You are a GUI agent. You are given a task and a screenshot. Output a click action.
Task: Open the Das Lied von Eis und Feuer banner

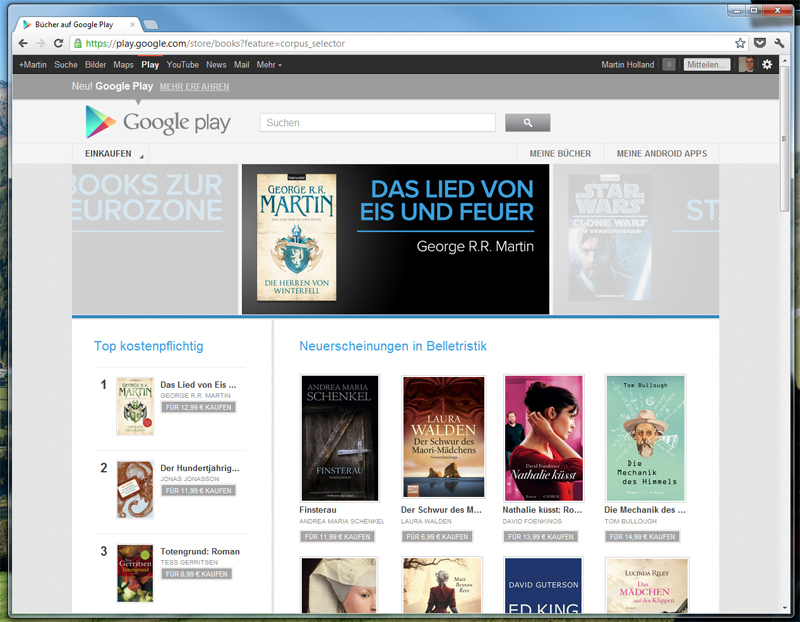(395, 239)
